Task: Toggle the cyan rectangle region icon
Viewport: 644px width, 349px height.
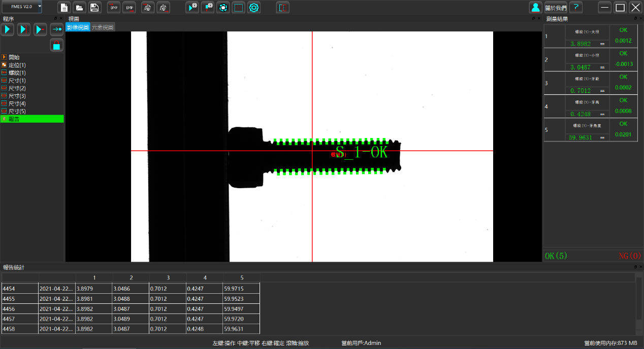Action: coord(238,7)
